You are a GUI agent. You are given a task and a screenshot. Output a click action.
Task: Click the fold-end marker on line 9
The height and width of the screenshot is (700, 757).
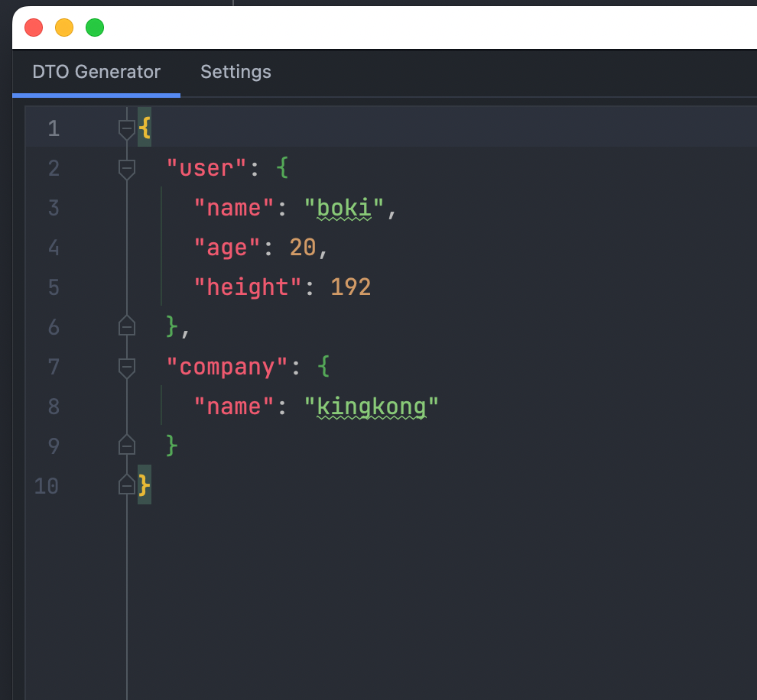126,445
